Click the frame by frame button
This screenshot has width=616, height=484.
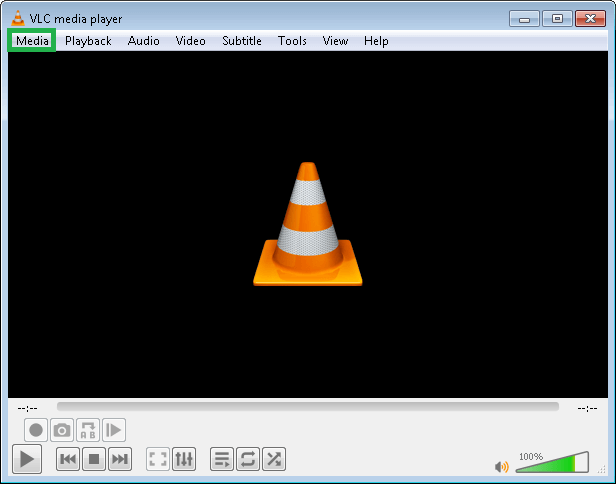(x=114, y=430)
